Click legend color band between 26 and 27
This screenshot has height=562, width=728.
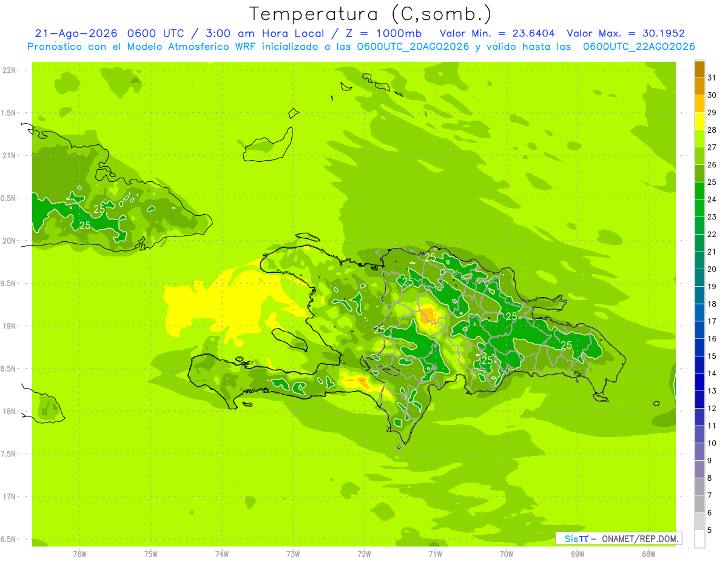point(699,156)
